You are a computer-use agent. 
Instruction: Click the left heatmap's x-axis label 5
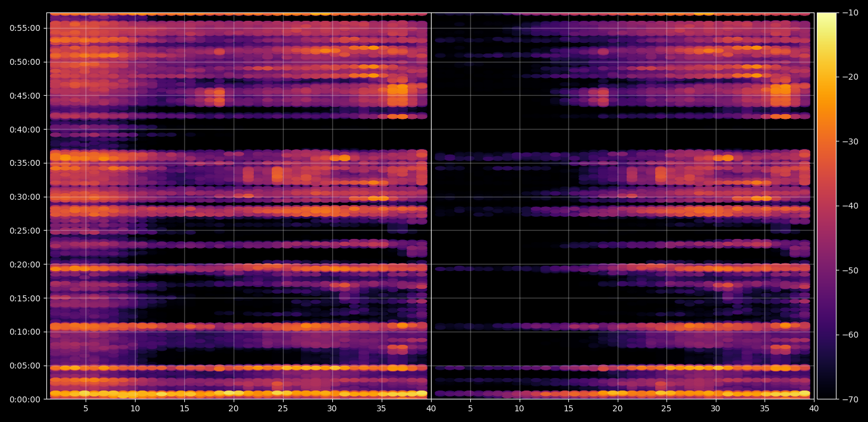pyautogui.click(x=86, y=409)
